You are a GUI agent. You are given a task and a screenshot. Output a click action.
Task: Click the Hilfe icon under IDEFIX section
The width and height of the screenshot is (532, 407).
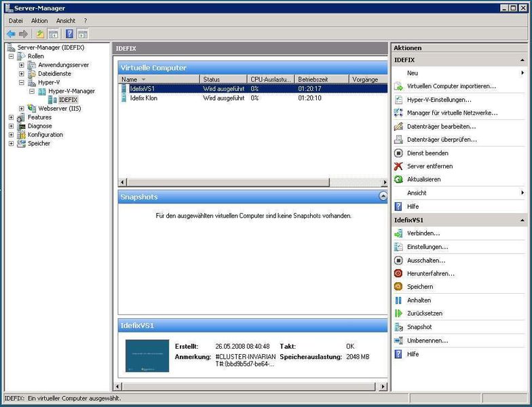pos(398,206)
